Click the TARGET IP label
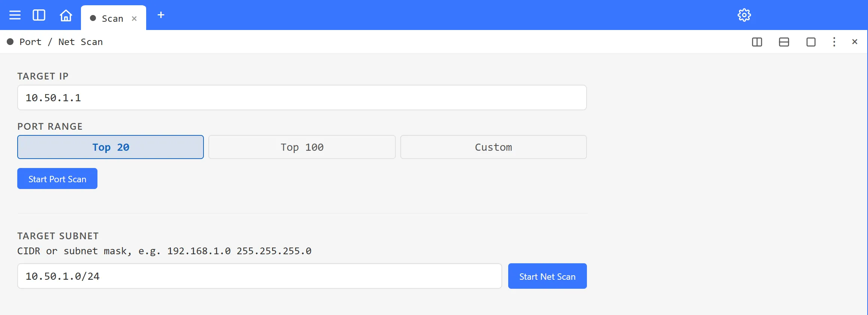 (x=43, y=76)
